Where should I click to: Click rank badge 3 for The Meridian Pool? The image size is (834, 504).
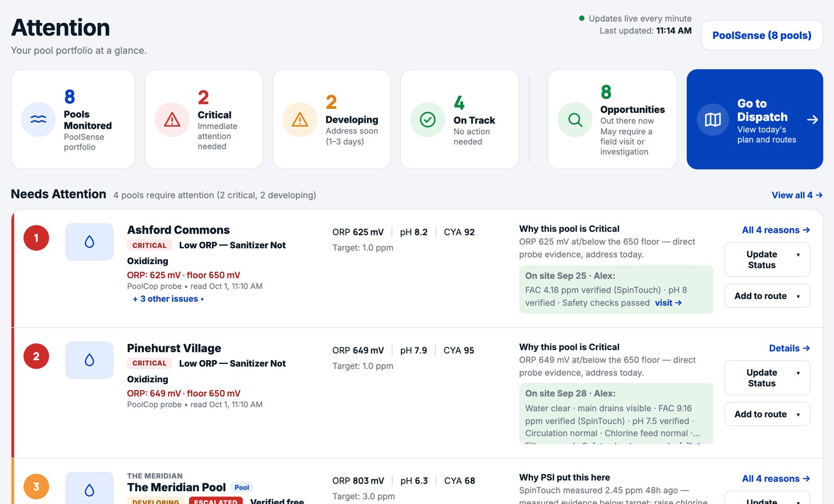[x=36, y=487]
